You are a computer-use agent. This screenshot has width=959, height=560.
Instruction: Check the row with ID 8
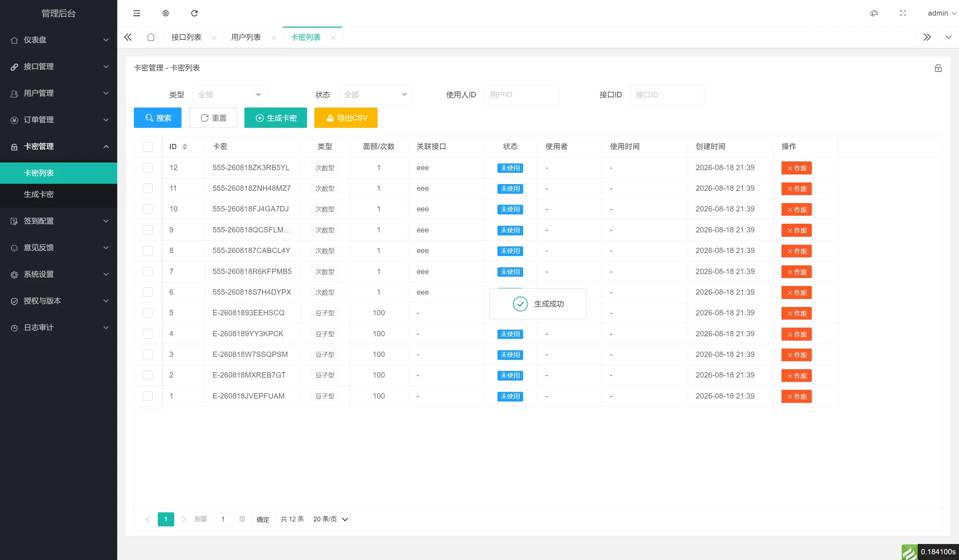[x=148, y=251]
